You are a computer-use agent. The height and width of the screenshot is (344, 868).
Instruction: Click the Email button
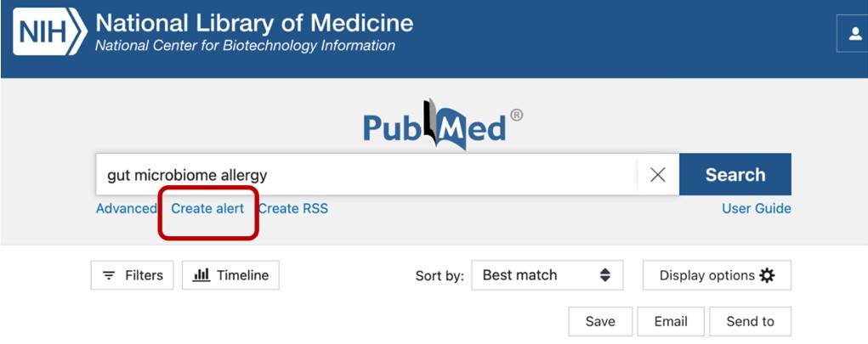671,321
